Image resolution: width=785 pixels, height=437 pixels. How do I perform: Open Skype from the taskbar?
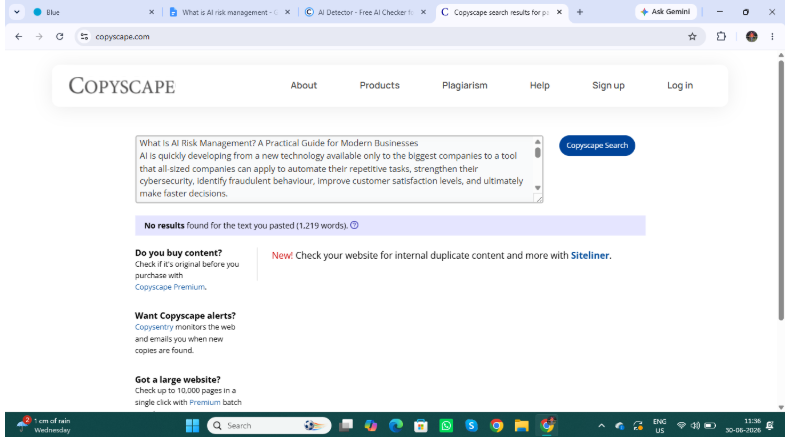tap(471, 425)
